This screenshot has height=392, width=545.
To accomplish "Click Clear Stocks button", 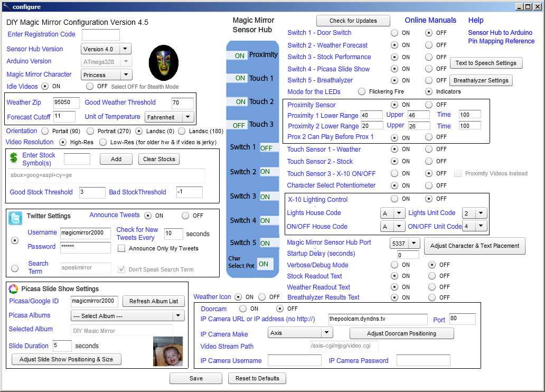I will (x=159, y=159).
